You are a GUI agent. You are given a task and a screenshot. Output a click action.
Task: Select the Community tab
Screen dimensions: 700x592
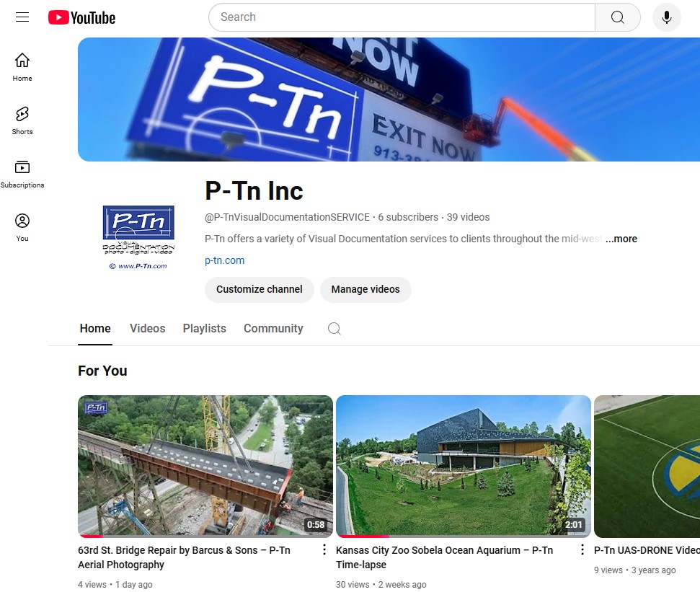tap(273, 328)
